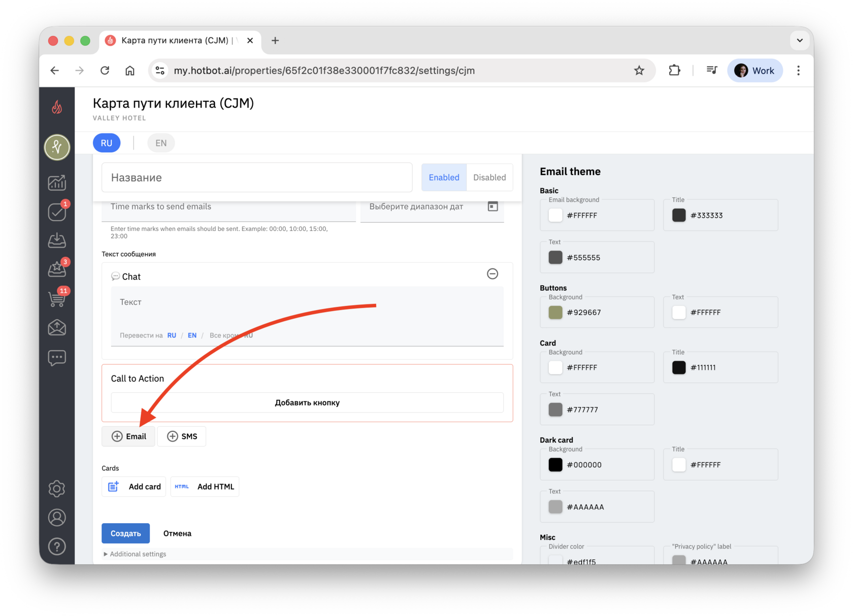Image resolution: width=853 pixels, height=616 pixels.
Task: Focus the Название name field
Action: 257,178
